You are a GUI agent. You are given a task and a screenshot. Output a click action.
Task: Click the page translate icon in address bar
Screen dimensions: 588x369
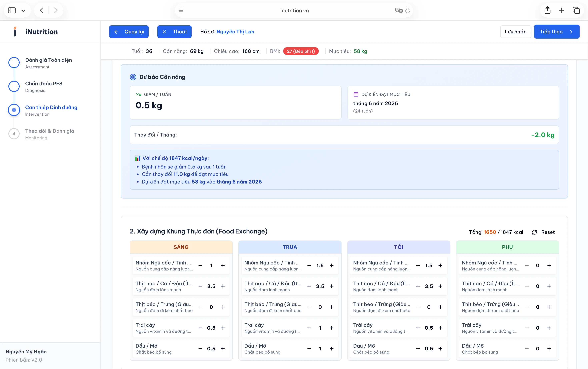click(x=399, y=10)
